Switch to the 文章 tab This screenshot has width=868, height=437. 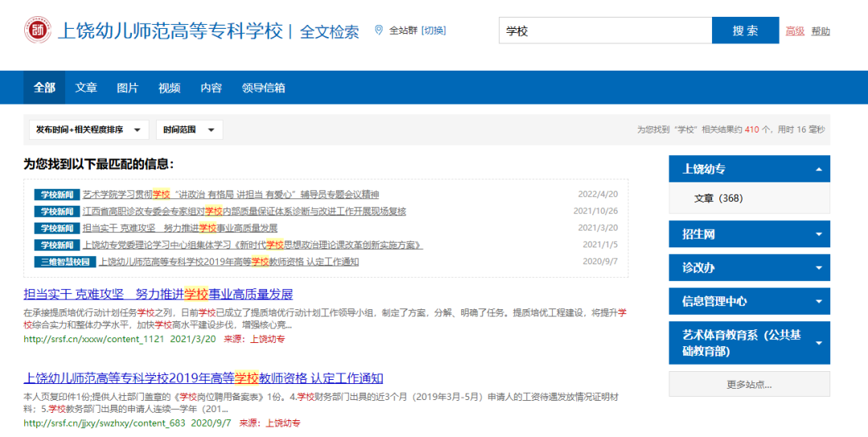tap(86, 88)
